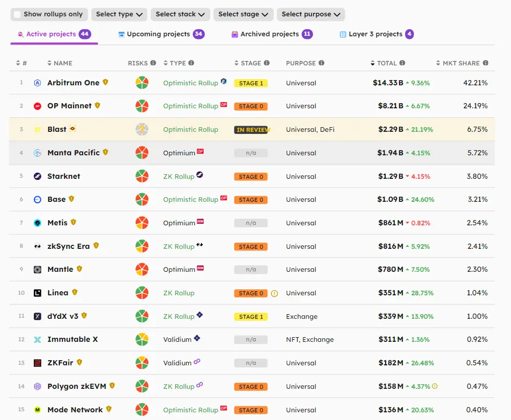Click the warning icon beside Linea's stage
Screen dimensions: 511x420
tap(274, 293)
